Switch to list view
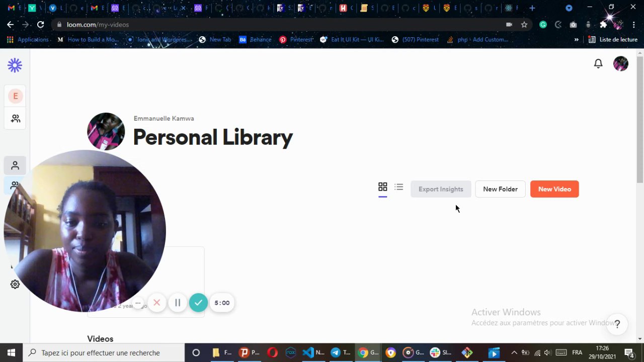The image size is (644, 362). pyautogui.click(x=399, y=187)
